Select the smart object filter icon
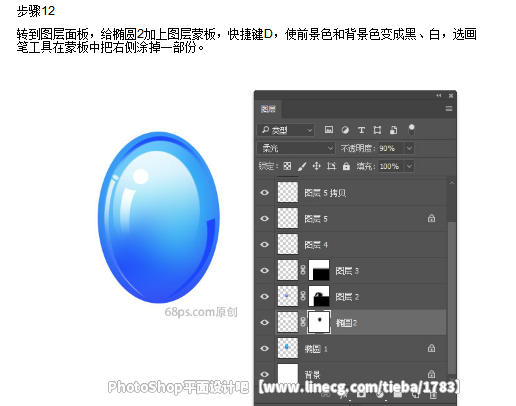Screen dimensions: 516x406 point(393,130)
